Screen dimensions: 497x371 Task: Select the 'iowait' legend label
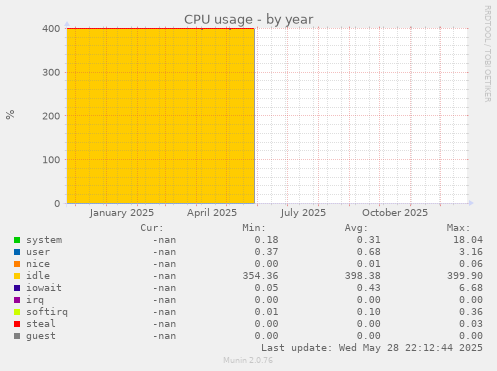point(44,288)
